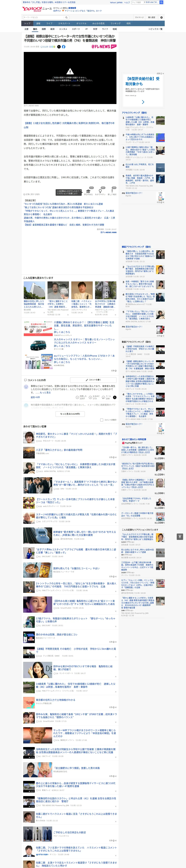Open the ランキング tab
186x868 pixels.
115,24
